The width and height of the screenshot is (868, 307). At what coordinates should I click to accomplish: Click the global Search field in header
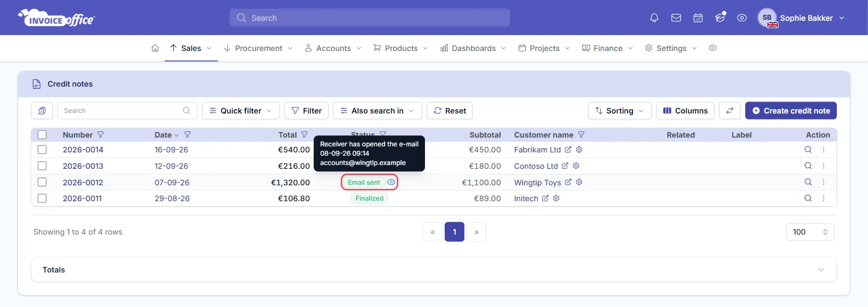pos(370,18)
